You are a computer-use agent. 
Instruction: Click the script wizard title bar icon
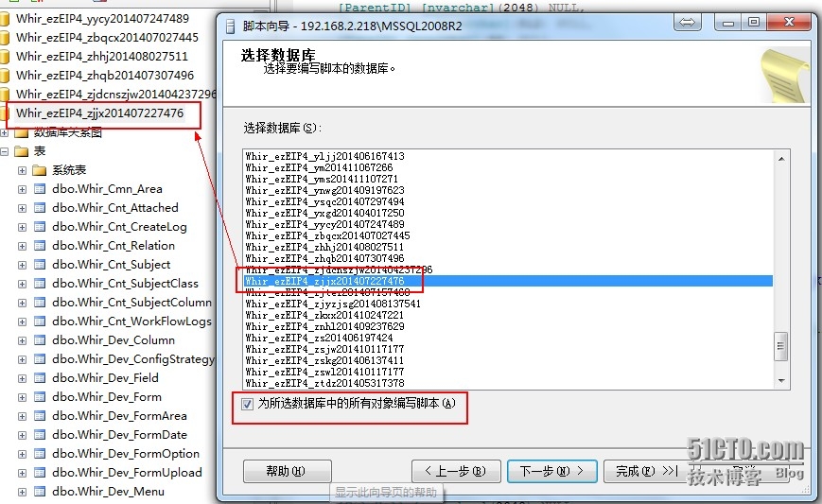click(x=230, y=26)
